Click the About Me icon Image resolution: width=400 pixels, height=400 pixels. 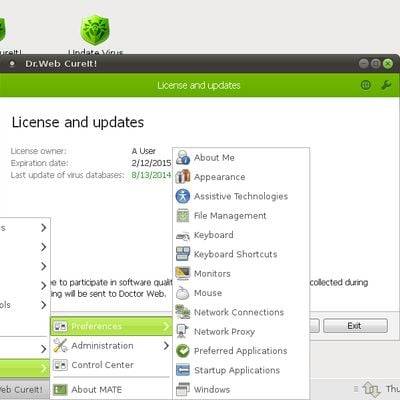click(183, 157)
